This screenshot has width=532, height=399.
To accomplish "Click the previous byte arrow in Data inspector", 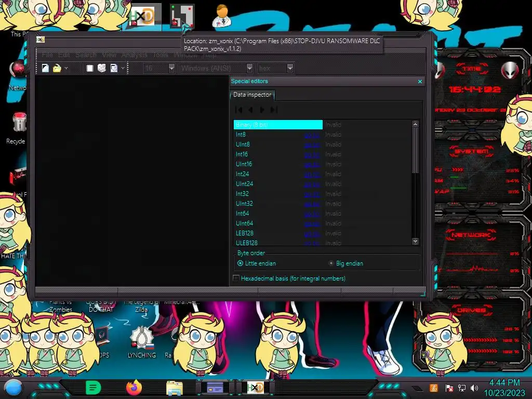I will tap(250, 110).
